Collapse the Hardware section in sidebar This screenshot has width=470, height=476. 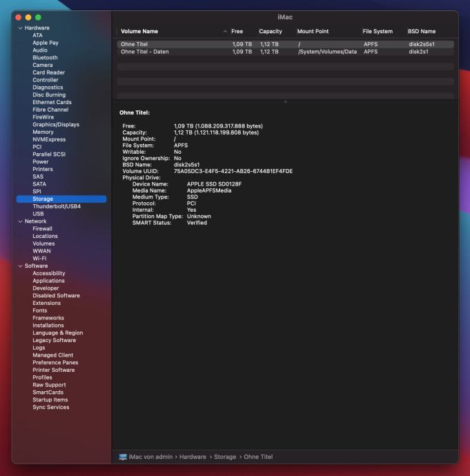19,28
